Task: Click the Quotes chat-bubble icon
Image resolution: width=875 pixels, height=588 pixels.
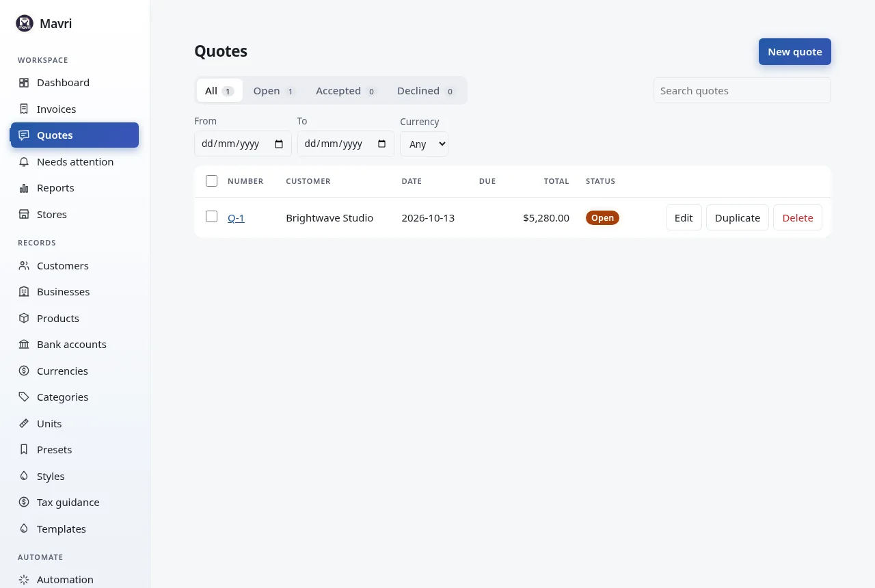Action: (x=24, y=135)
